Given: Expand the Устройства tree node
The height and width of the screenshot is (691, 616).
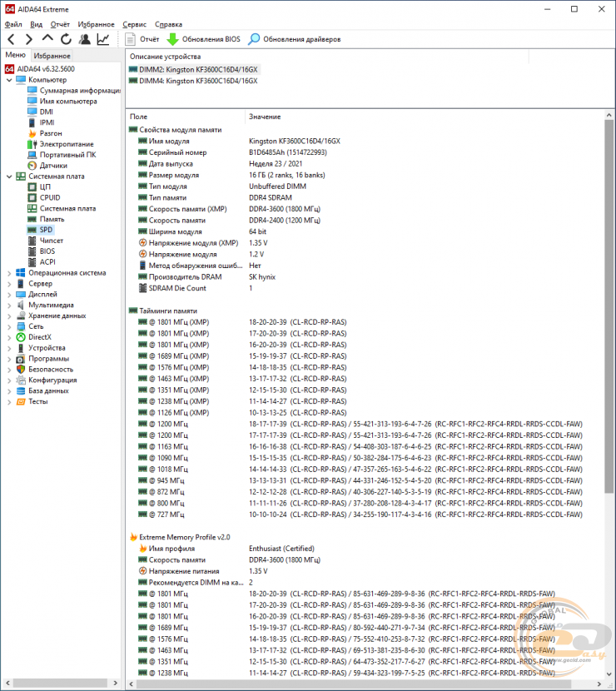Looking at the screenshot, I should coord(9,348).
